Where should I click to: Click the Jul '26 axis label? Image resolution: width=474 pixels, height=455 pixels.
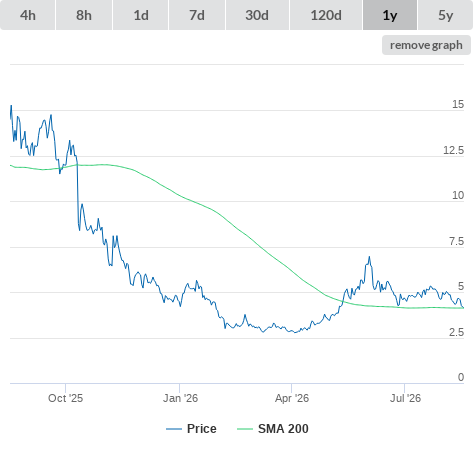405,398
